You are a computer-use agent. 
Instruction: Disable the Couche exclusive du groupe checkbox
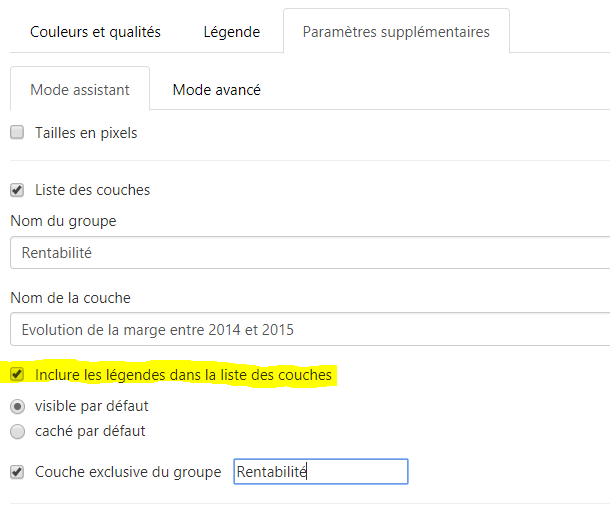[x=17, y=472]
